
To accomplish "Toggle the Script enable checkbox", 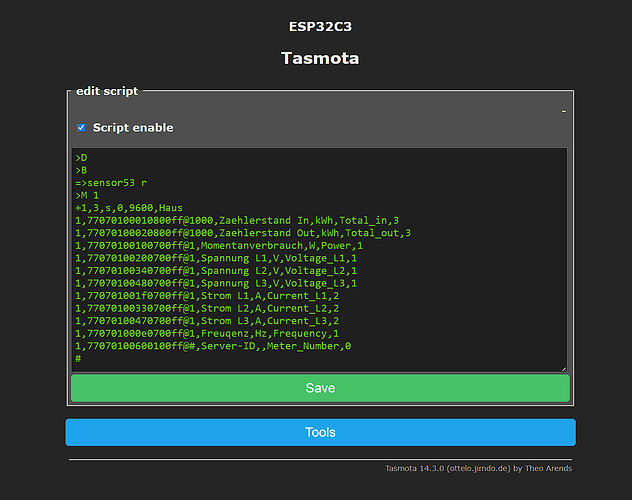I will (81, 128).
